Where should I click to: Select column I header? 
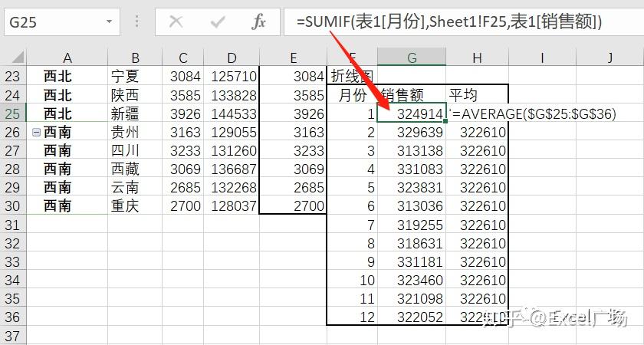click(542, 58)
